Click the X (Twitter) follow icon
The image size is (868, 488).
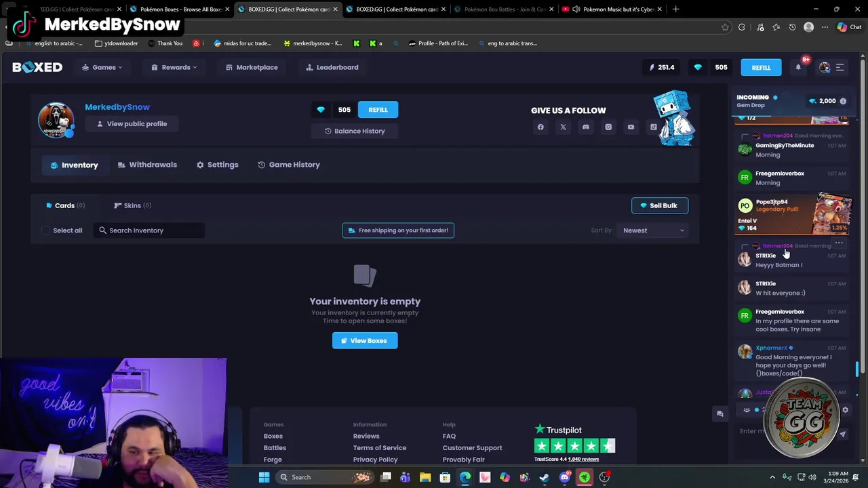coord(563,127)
